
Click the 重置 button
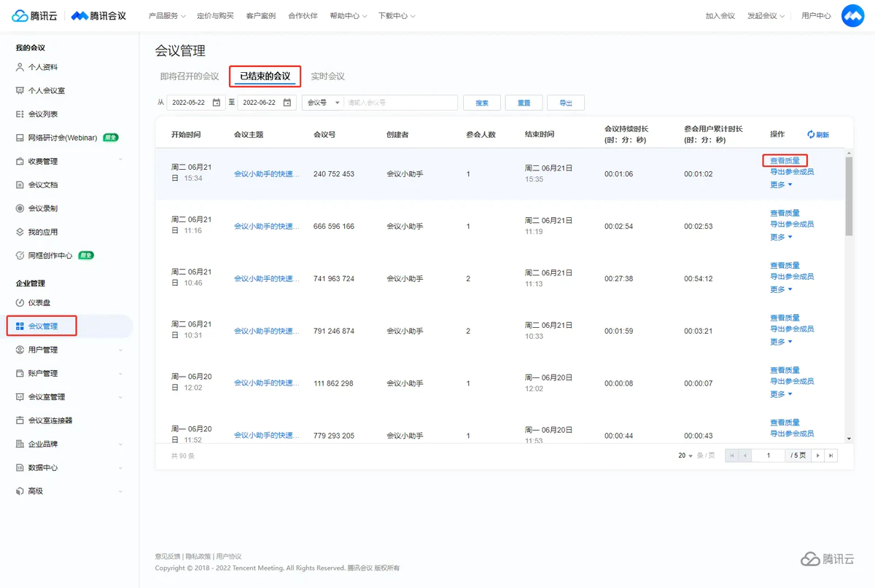[x=524, y=103]
